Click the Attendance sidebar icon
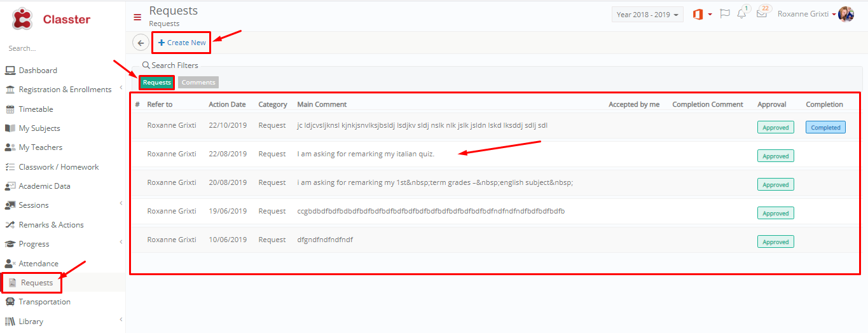The height and width of the screenshot is (333, 868). point(10,264)
